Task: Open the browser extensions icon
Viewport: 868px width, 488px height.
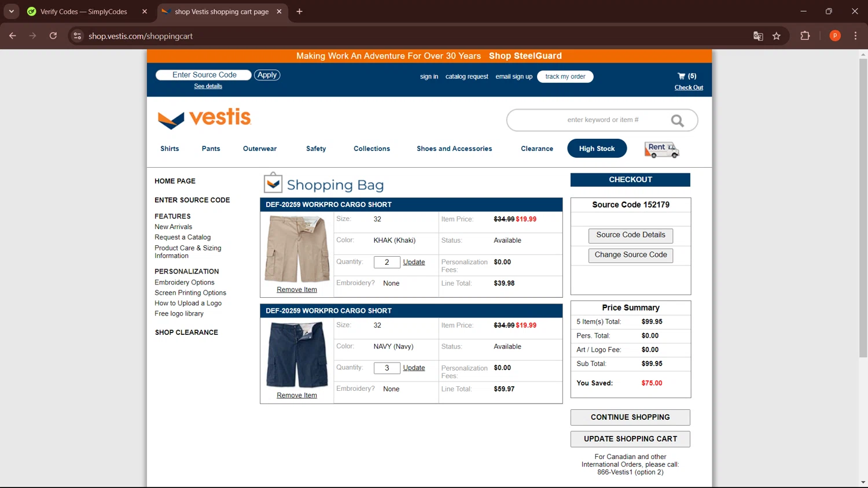Action: [x=805, y=36]
